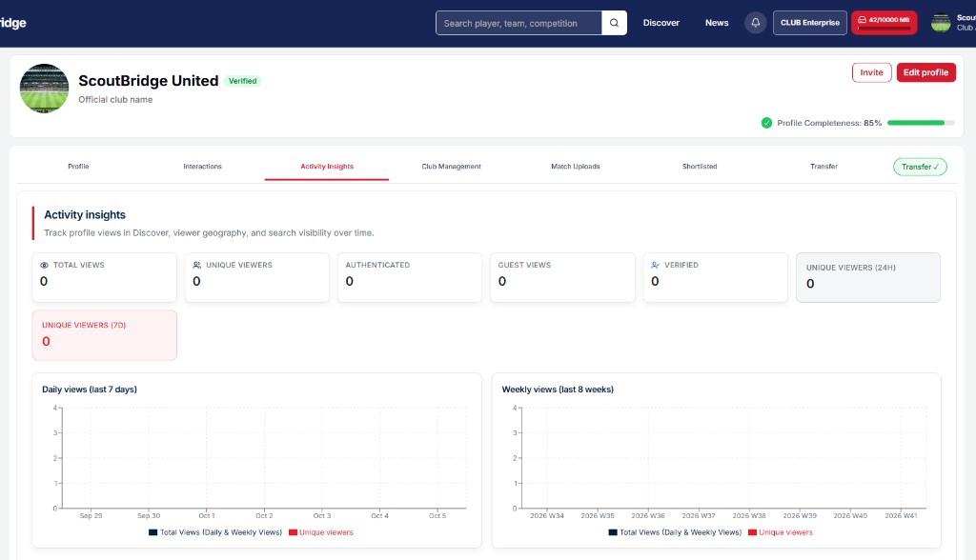Focus the search player, team, competition field
Image resolution: width=976 pixels, height=560 pixels.
pos(518,23)
